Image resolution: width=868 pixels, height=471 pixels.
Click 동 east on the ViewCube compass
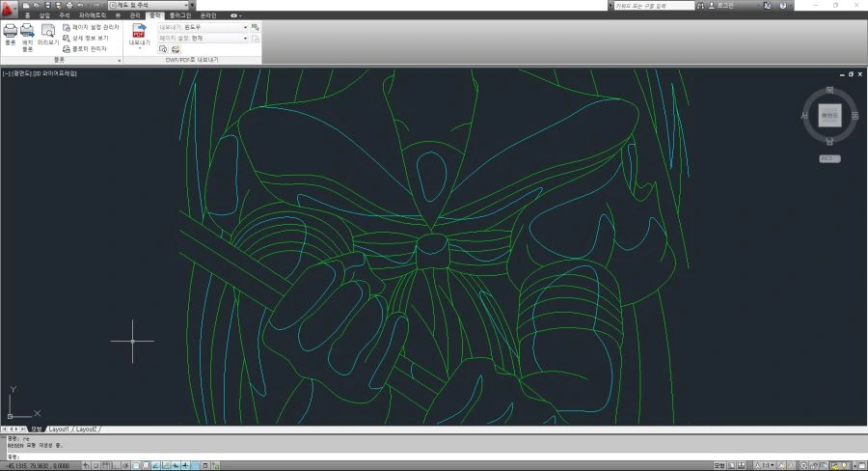(x=854, y=116)
